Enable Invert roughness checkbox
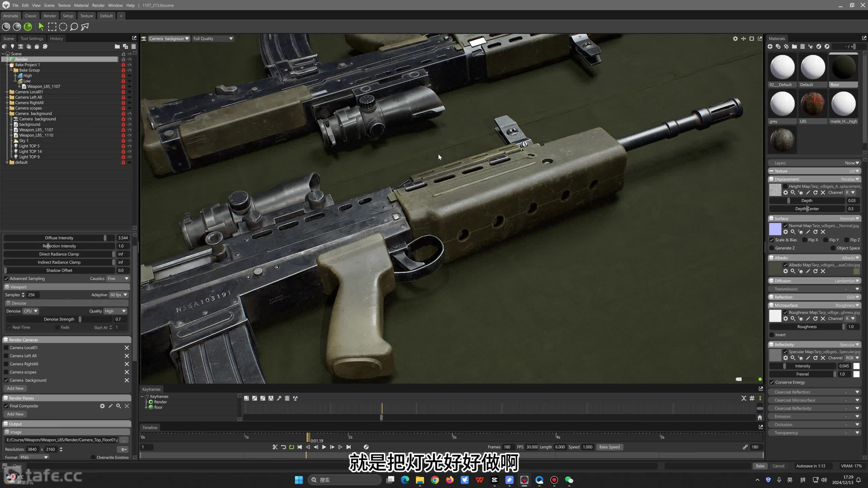Viewport: 868px width, 488px height. [772, 335]
